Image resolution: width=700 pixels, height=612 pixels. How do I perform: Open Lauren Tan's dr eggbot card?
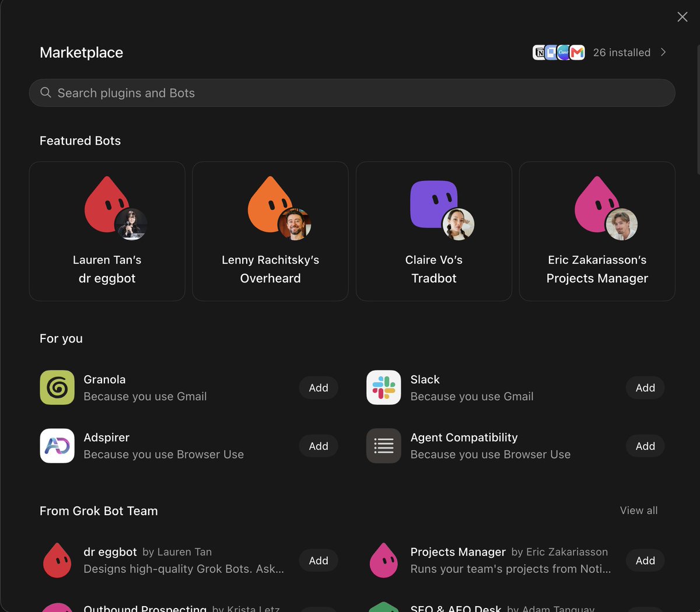pyautogui.click(x=107, y=231)
